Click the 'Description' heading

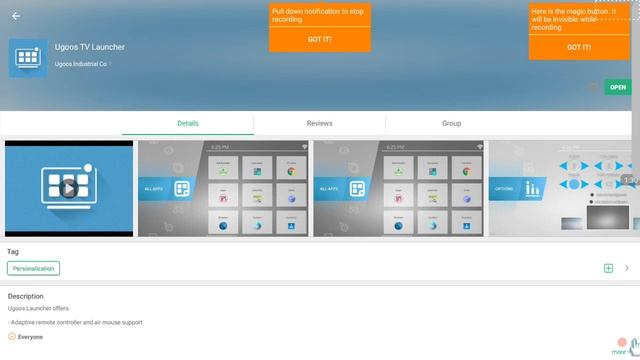(26, 296)
